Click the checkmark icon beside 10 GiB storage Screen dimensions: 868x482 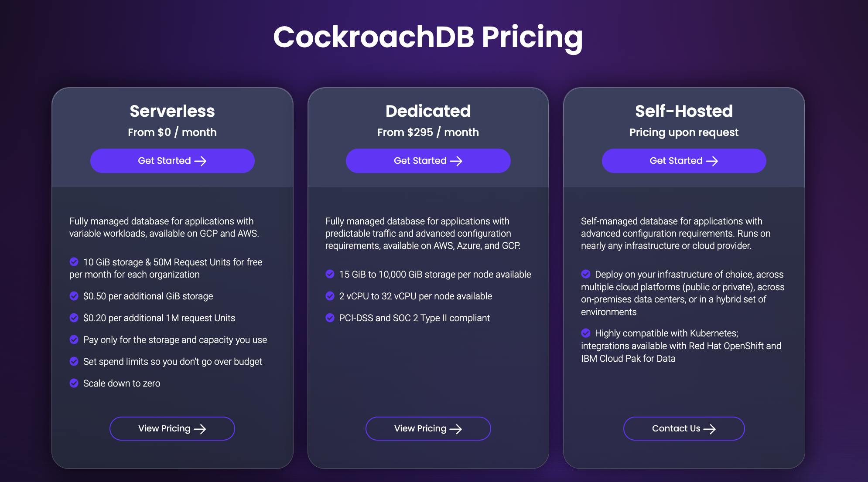(x=74, y=261)
